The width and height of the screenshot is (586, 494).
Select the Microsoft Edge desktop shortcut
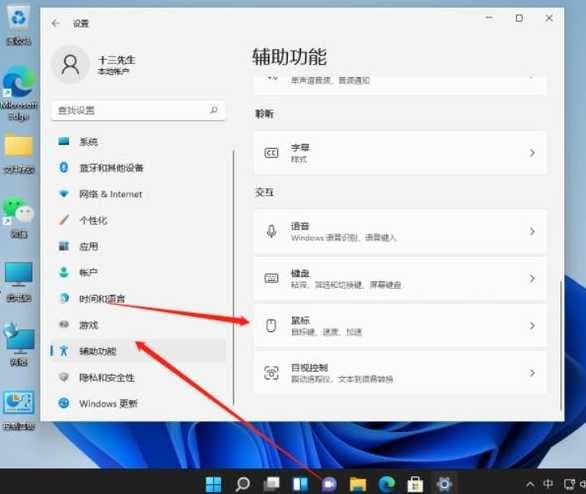[18, 93]
